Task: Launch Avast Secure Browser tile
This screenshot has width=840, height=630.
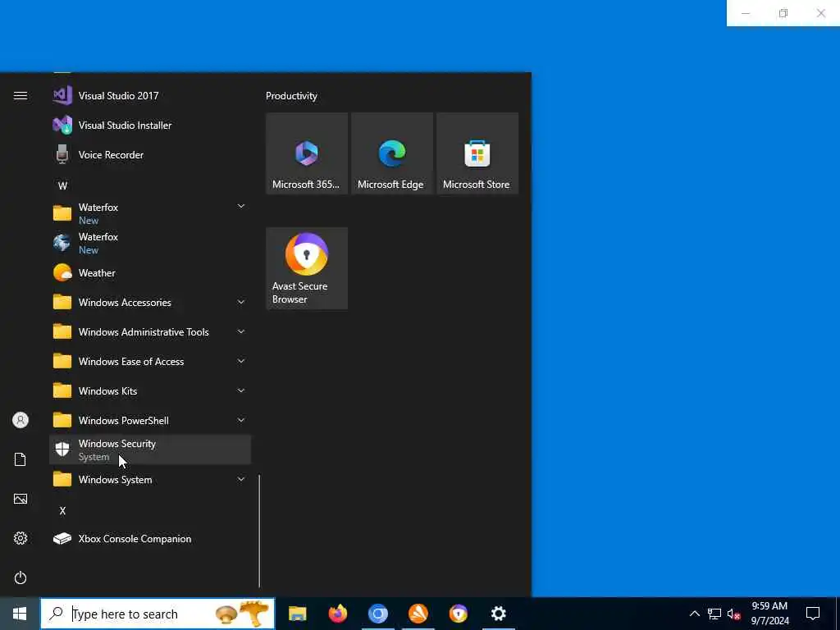Action: tap(307, 268)
